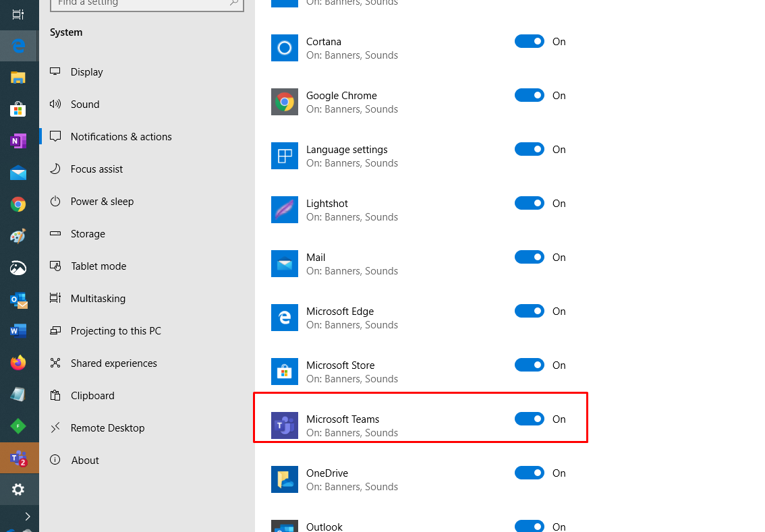The width and height of the screenshot is (765, 532).
Task: Open Storage settings page
Action: [147, 233]
